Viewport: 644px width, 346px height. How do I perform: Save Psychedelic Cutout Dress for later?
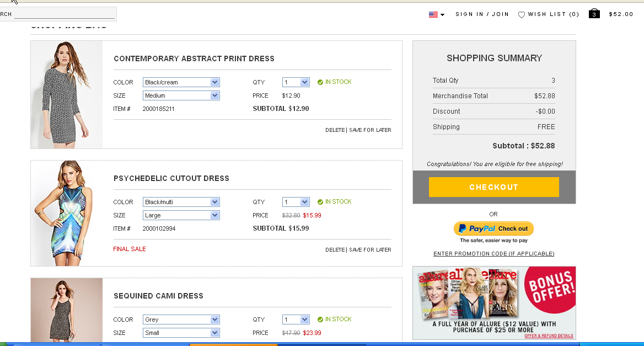370,250
